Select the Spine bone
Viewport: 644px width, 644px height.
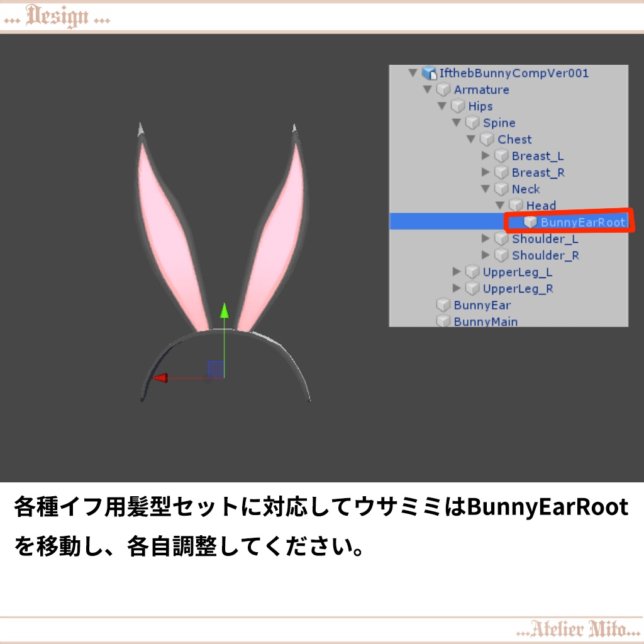(x=499, y=123)
